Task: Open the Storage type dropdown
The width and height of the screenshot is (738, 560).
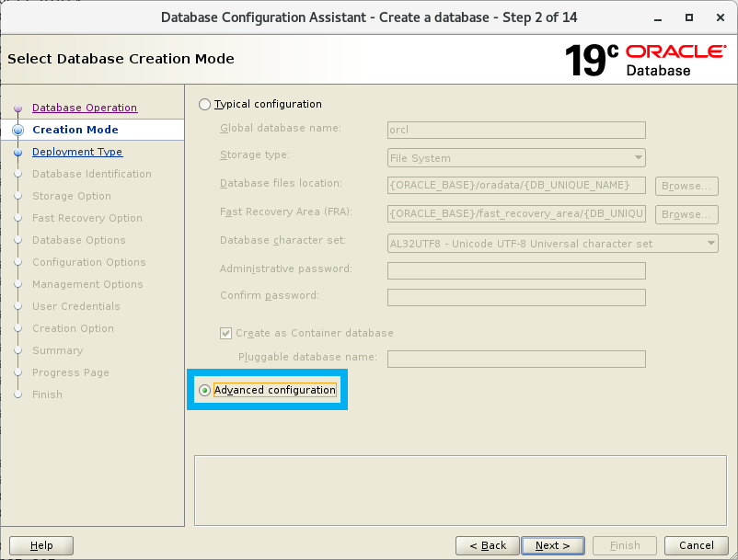Action: click(x=516, y=158)
